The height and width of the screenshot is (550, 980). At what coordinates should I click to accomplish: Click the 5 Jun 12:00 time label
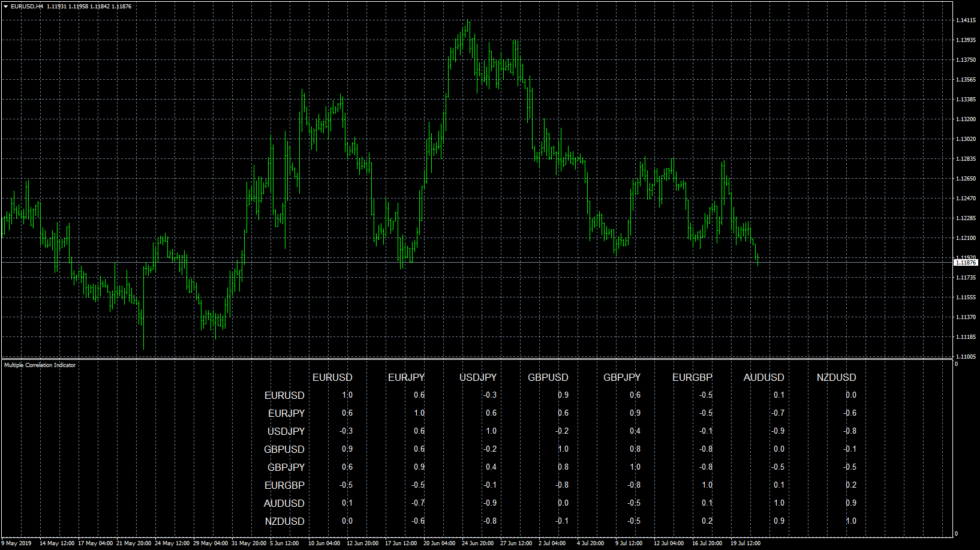(x=284, y=543)
